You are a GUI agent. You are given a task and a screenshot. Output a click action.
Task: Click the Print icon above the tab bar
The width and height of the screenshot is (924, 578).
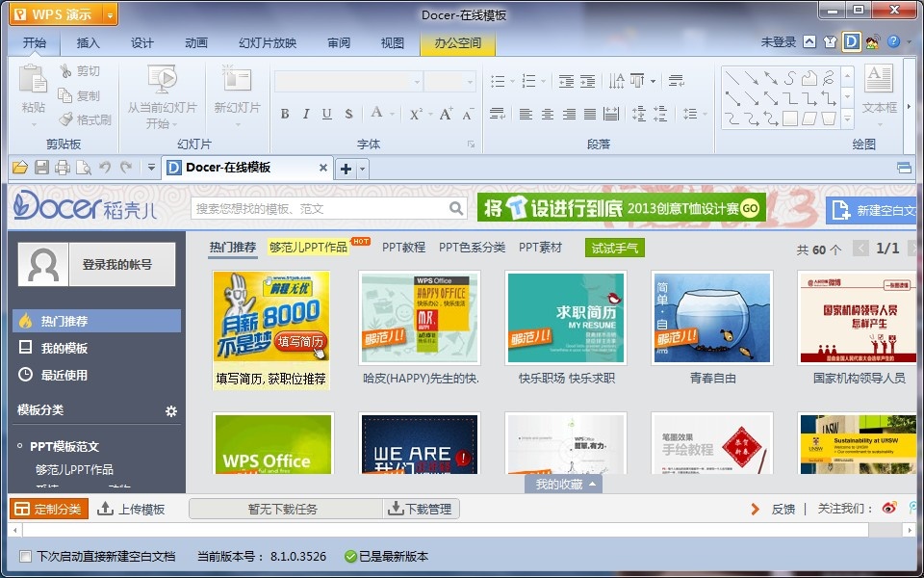pos(63,168)
